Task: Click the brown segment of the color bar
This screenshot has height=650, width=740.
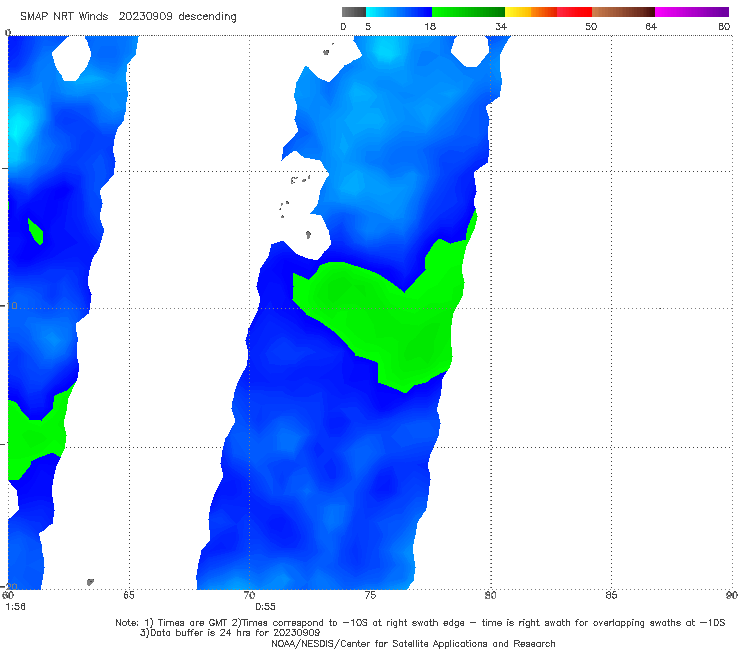Action: coord(623,12)
